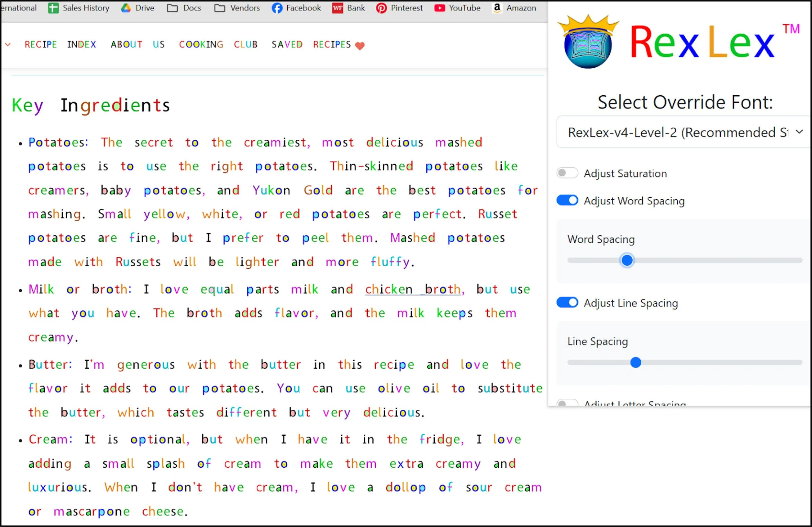Screen dimensions: 812x527
Task: Click the Bank bookmark icon
Action: click(x=337, y=8)
